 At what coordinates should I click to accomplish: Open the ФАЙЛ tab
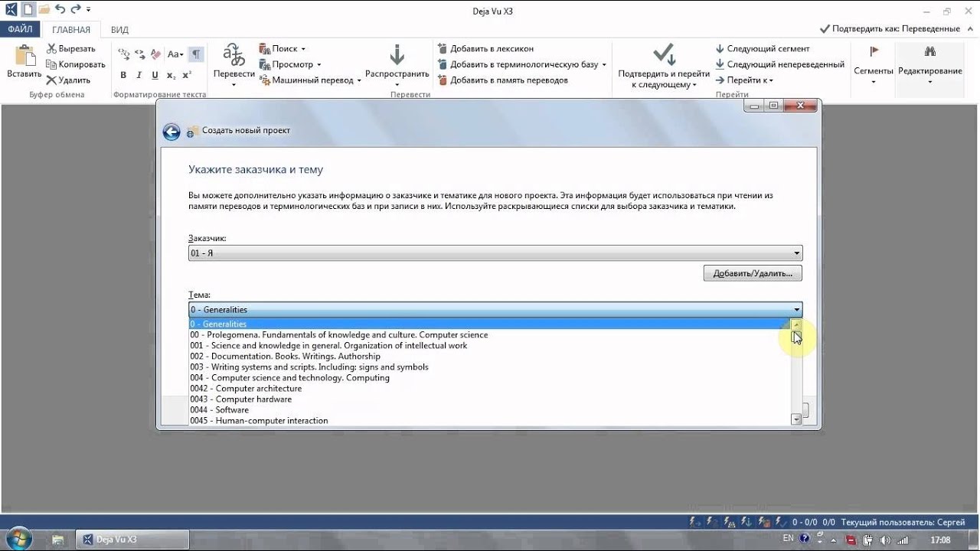21,29
